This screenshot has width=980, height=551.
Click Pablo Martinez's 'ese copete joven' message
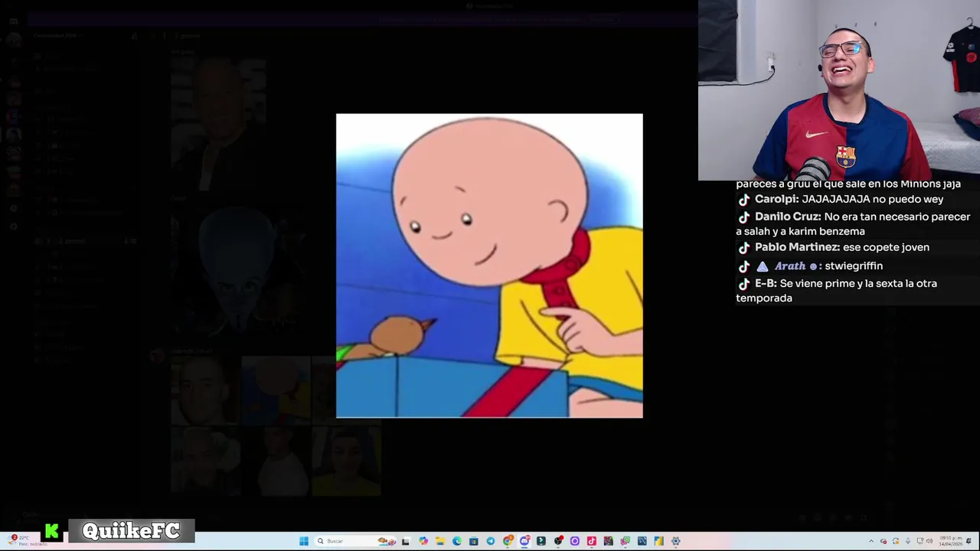(833, 247)
